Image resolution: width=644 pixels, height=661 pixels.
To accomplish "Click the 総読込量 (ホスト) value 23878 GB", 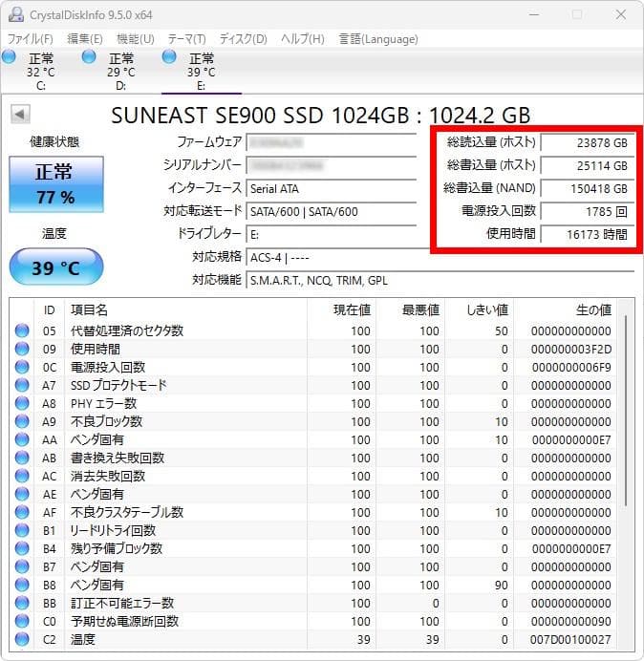I will [x=588, y=143].
